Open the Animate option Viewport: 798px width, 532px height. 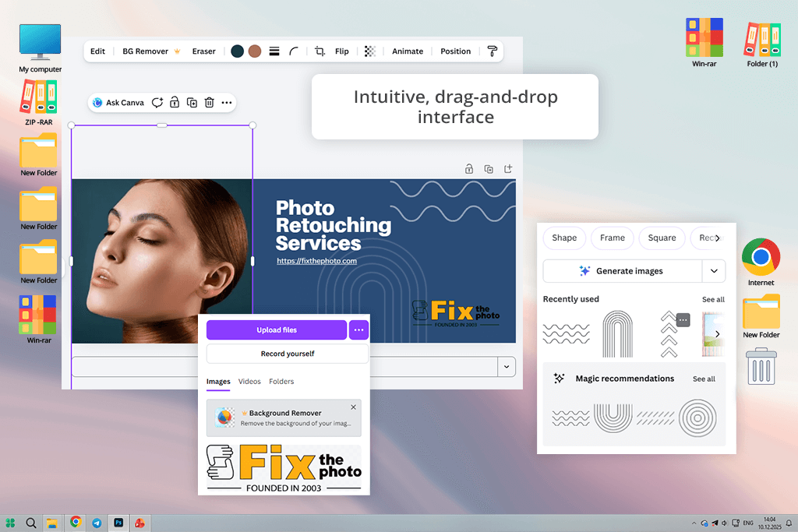(408, 51)
